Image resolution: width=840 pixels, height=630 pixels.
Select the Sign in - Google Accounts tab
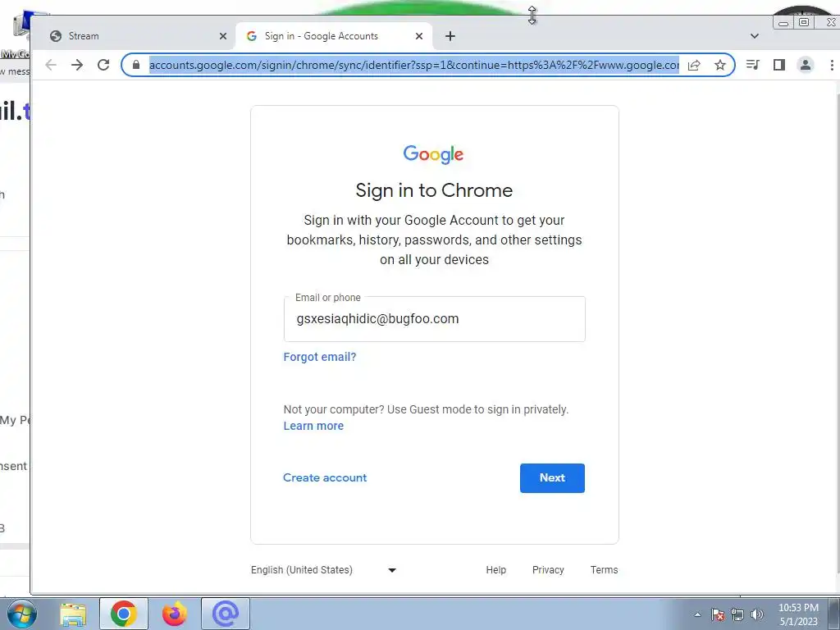coord(334,36)
